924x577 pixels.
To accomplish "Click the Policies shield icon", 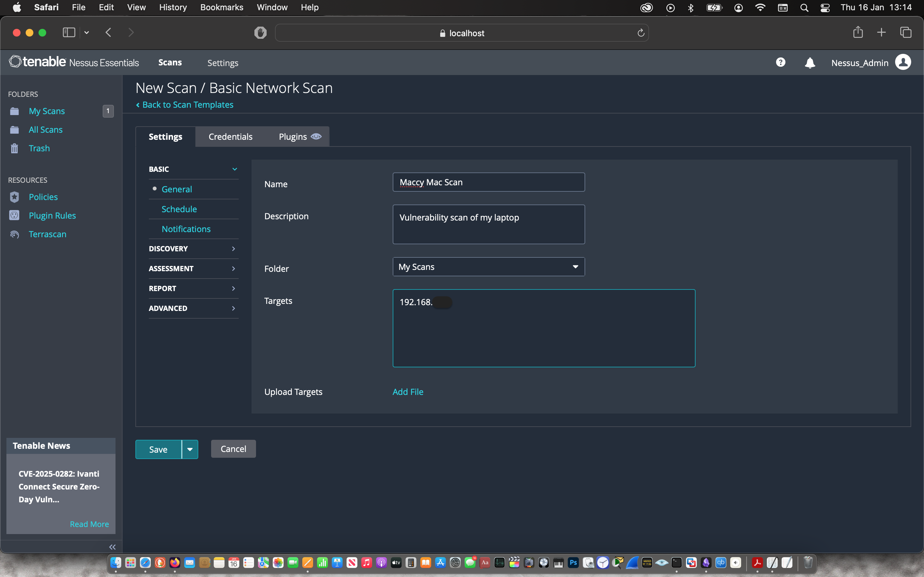I will click(x=14, y=197).
